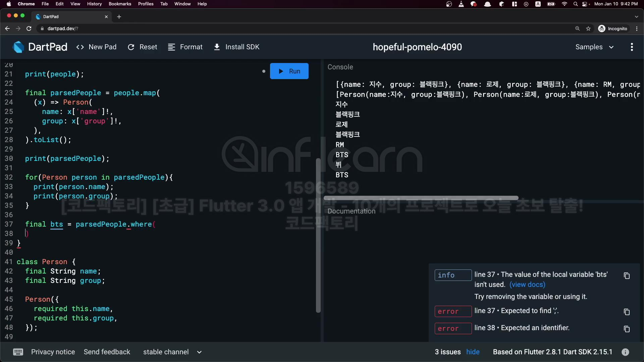This screenshot has height=362, width=644.
Task: Hide the issues panel
Action: click(x=473, y=352)
